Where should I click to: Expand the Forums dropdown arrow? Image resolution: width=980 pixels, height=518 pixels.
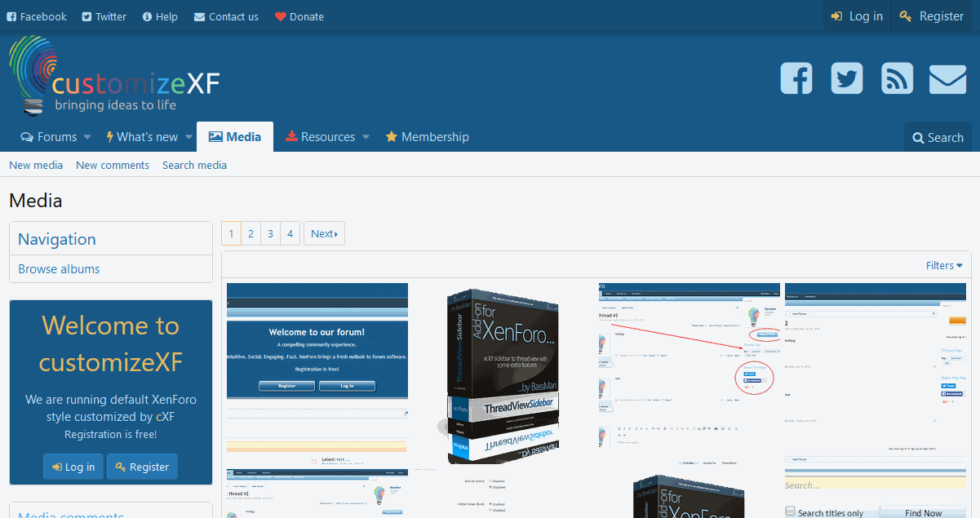87,137
